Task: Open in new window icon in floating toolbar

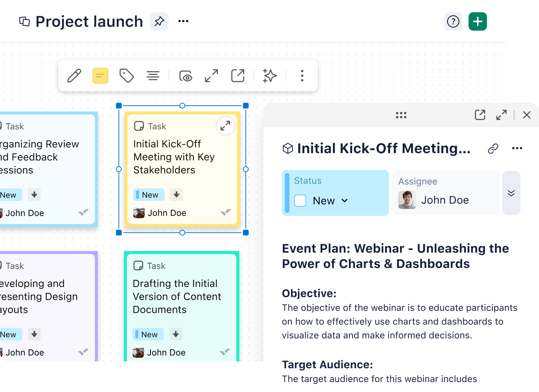Action: tap(238, 76)
